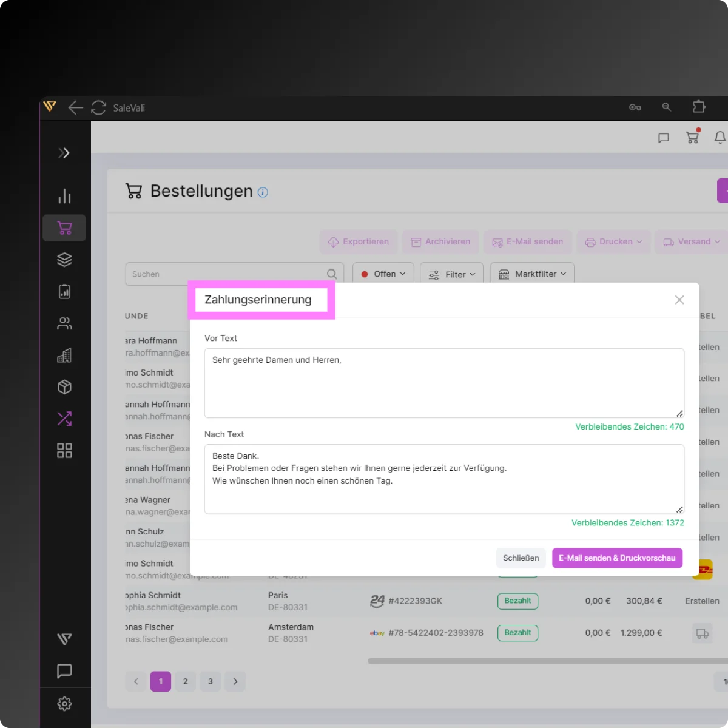The image size is (728, 728).
Task: Click into the Vor Text textarea
Action: tap(444, 383)
